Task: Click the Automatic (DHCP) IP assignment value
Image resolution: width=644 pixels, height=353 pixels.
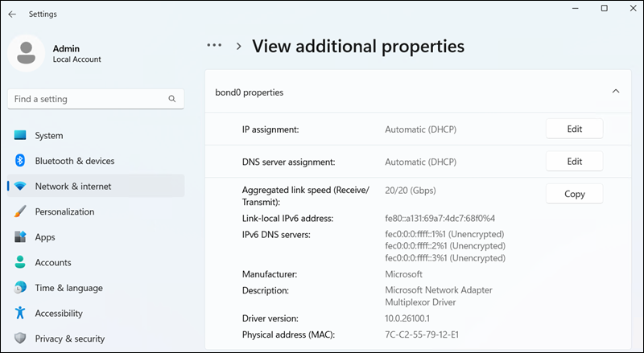Action: point(420,129)
